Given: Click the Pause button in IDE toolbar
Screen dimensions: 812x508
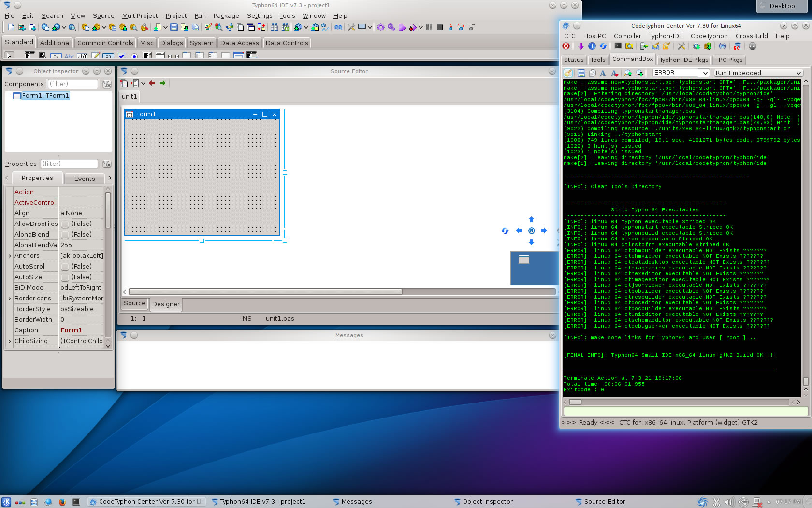Looking at the screenshot, I should (429, 28).
